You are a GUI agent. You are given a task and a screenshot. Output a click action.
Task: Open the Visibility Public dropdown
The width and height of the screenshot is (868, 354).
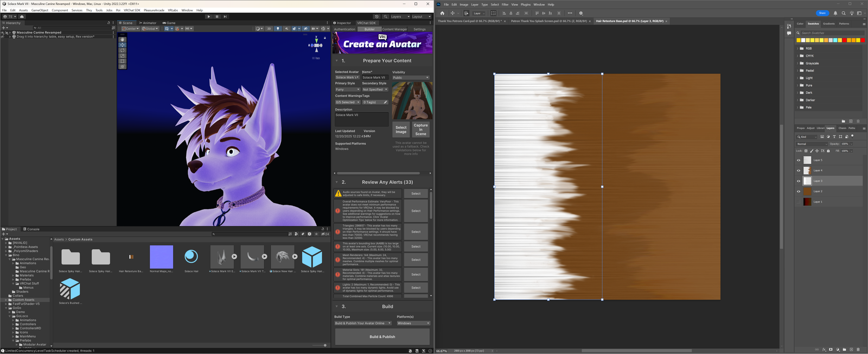pyautogui.click(x=411, y=78)
